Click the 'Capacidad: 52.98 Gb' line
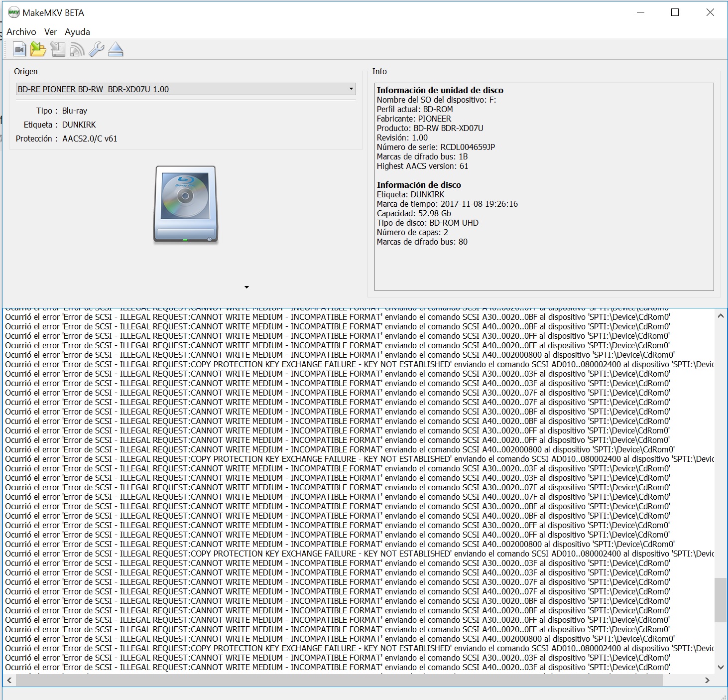Image resolution: width=728 pixels, height=700 pixels. point(414,213)
